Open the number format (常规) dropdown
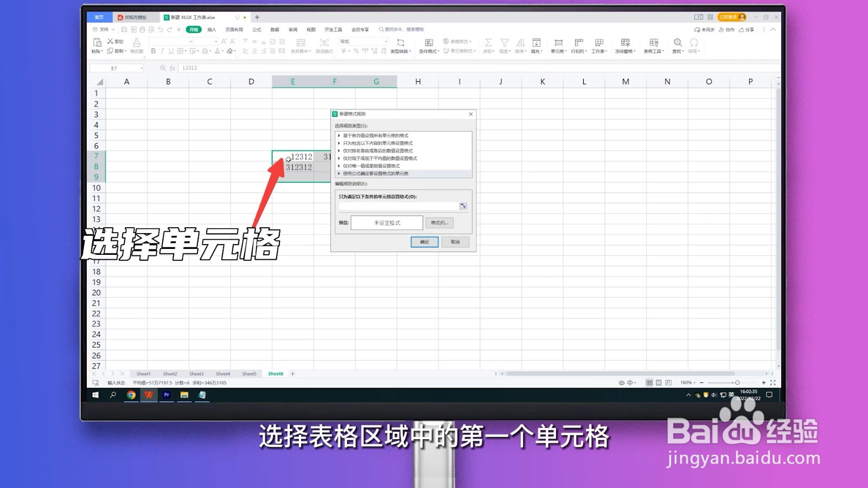The width and height of the screenshot is (868, 488). pyautogui.click(x=386, y=42)
